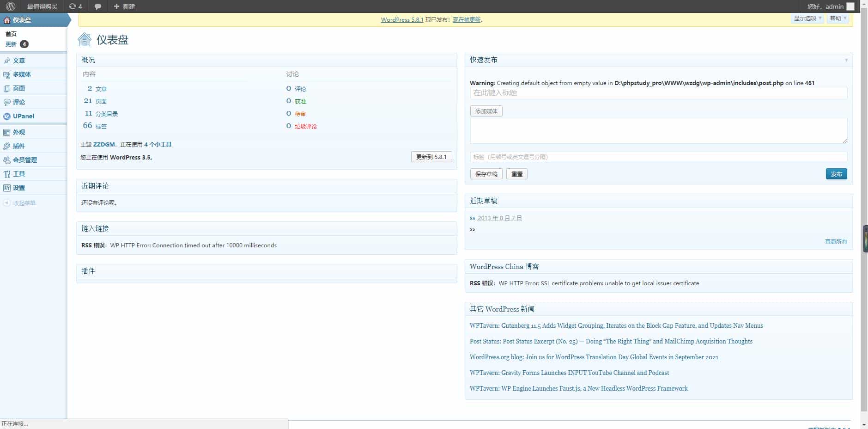
Task: Open the 11 分类目录 link
Action: 101,114
